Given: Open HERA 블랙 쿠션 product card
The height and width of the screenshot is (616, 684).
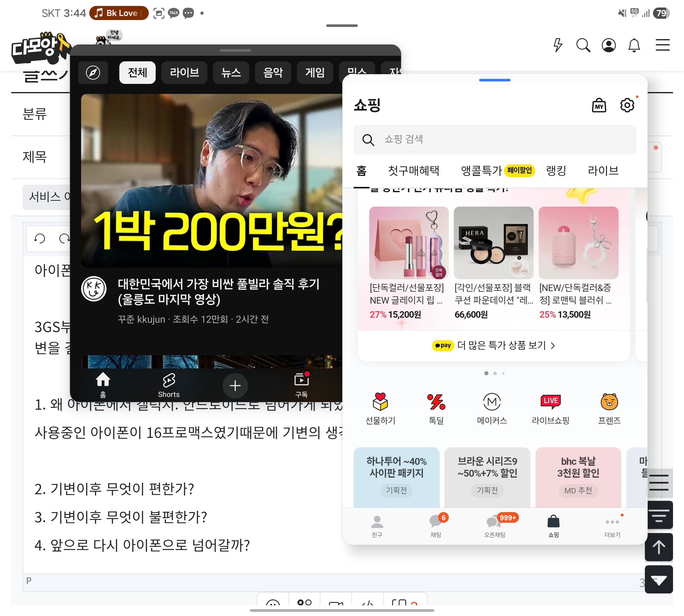Looking at the screenshot, I should [493, 263].
